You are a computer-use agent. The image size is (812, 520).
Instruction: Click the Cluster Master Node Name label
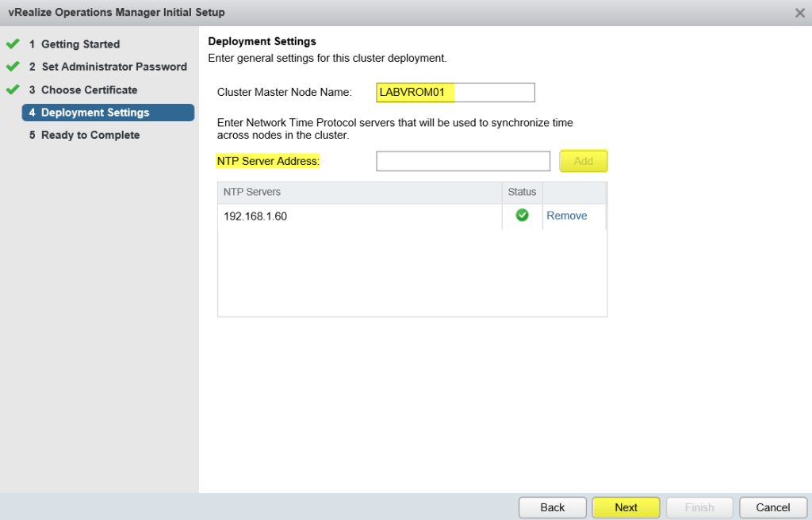tap(285, 92)
